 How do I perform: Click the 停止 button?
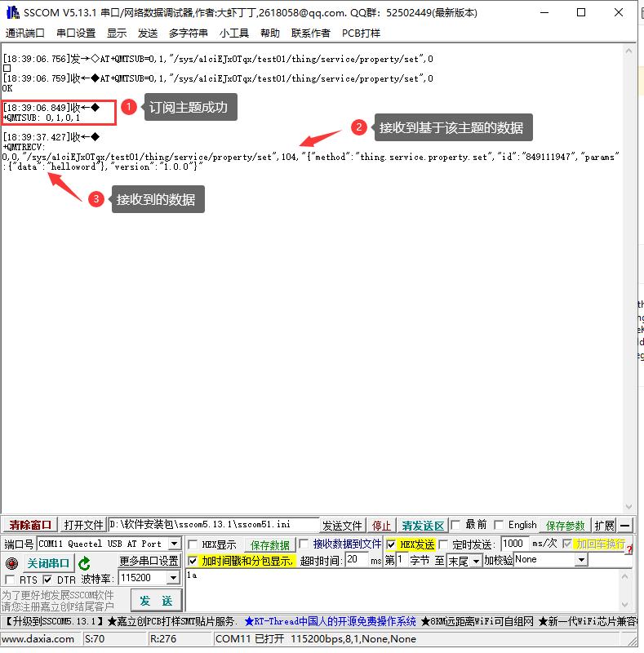(381, 526)
